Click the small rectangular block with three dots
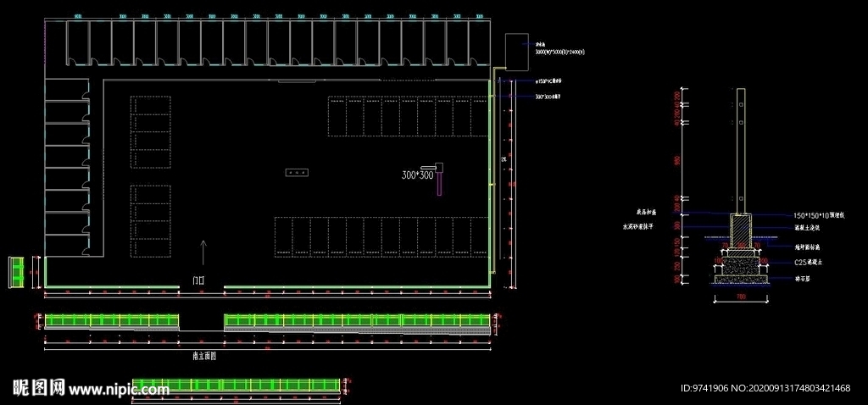This screenshot has height=405, width=868. click(x=297, y=173)
